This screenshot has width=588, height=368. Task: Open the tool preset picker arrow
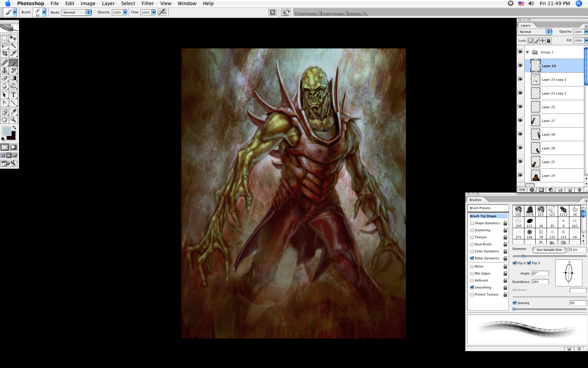(x=15, y=12)
